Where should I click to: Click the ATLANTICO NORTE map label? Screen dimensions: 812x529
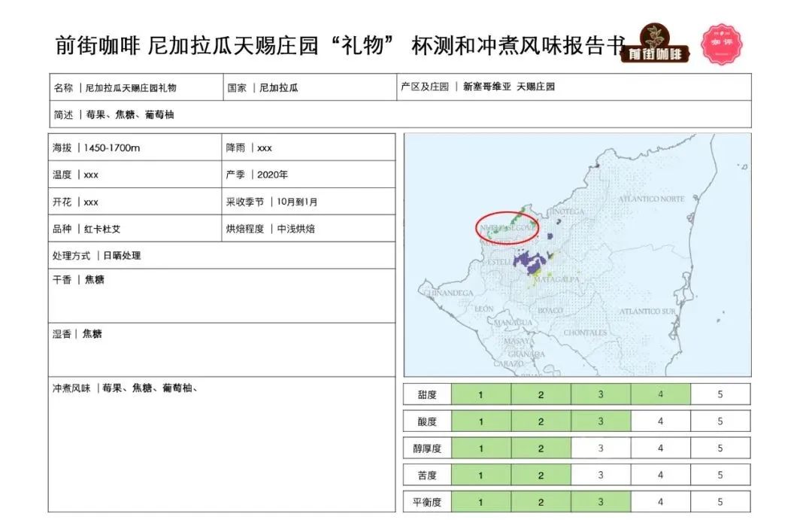651,199
